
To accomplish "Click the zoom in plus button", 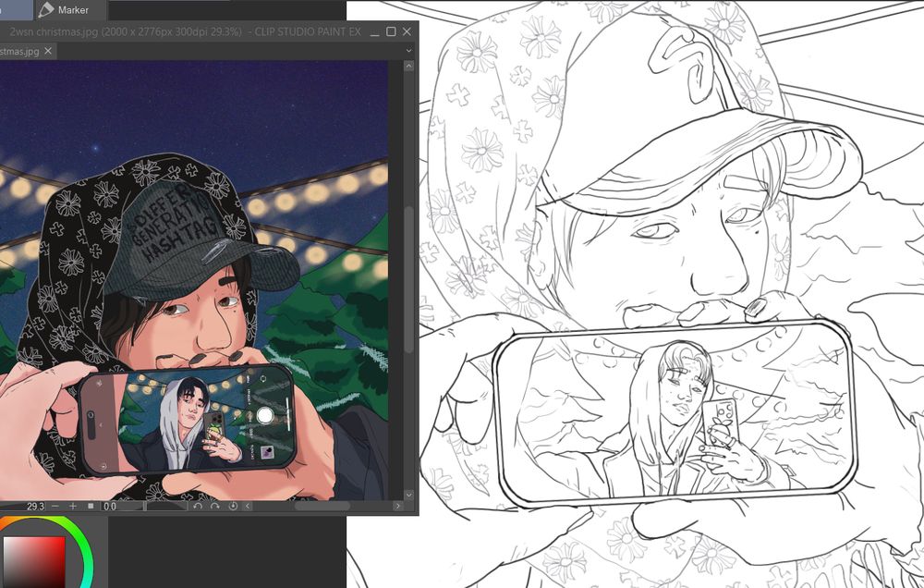I will 73,506.
